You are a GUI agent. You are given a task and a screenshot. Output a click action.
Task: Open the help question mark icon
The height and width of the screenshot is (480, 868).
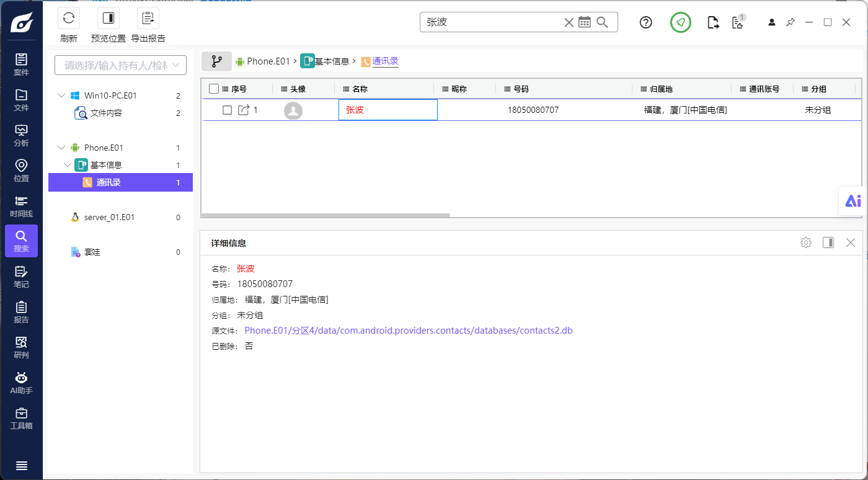click(x=646, y=22)
